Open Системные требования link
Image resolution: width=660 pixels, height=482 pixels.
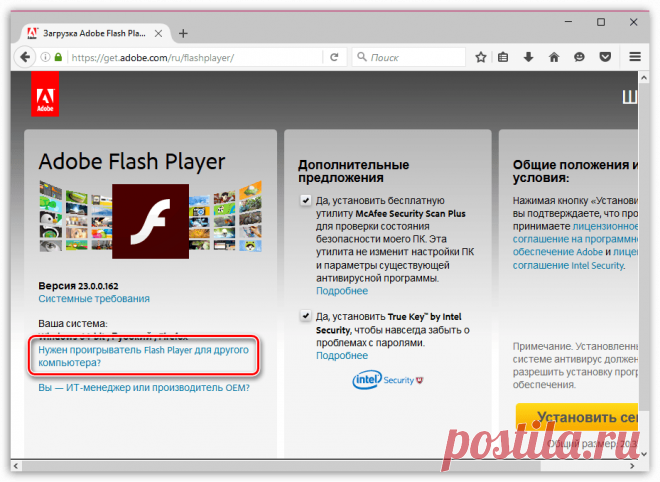click(x=94, y=298)
